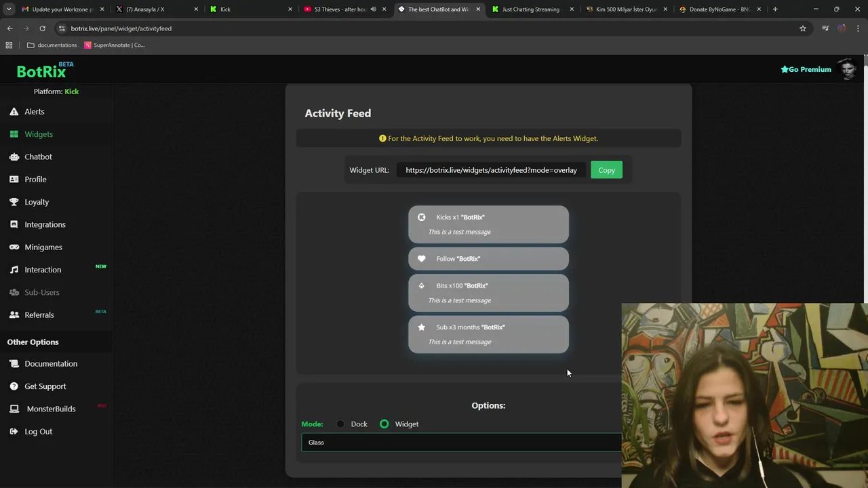Open the MonsterBuilds computer icon
Viewport: 868px width, 488px height.
pyautogui.click(x=14, y=409)
